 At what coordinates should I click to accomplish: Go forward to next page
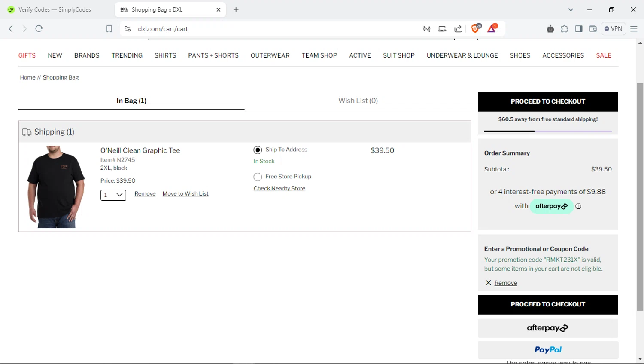[24, 29]
